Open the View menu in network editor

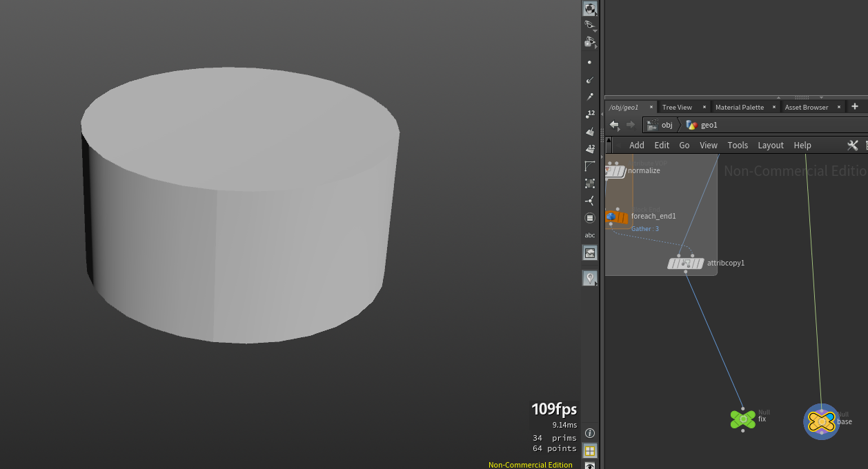pos(709,145)
